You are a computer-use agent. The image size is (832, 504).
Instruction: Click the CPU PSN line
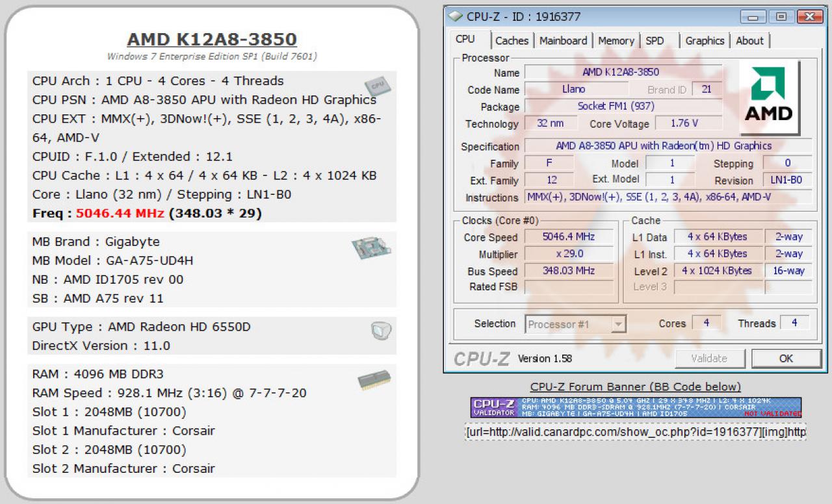[x=204, y=100]
